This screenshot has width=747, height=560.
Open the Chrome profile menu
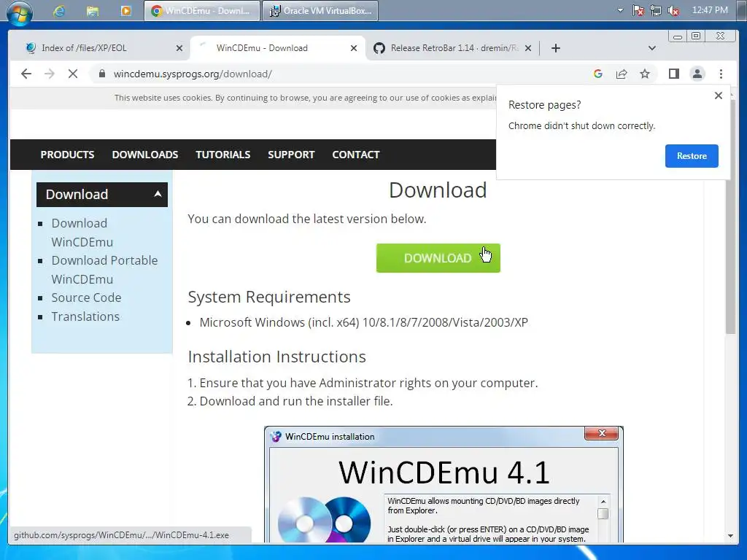[x=697, y=74]
